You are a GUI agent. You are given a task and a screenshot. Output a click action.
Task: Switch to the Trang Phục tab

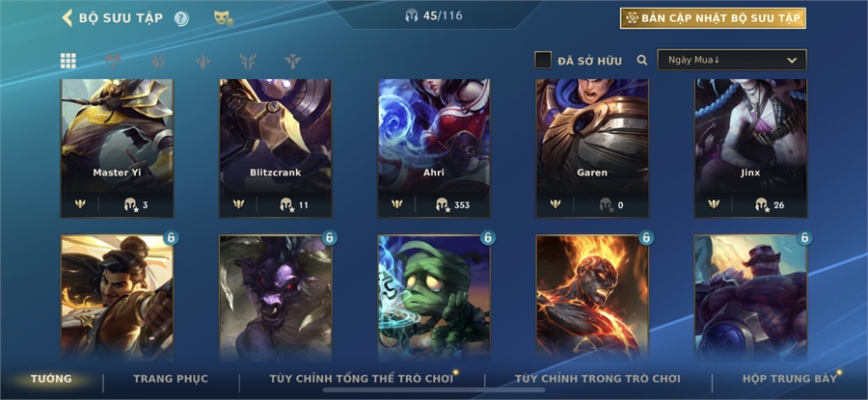(x=171, y=379)
